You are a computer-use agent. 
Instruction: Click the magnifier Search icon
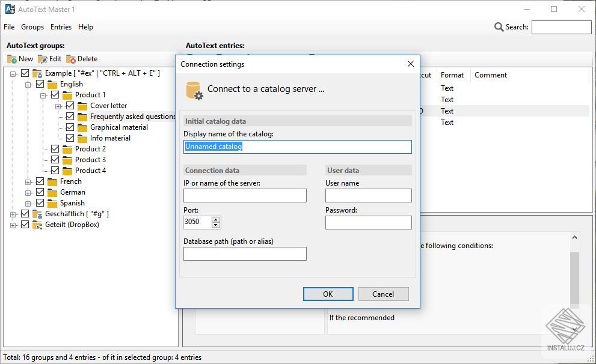(499, 27)
